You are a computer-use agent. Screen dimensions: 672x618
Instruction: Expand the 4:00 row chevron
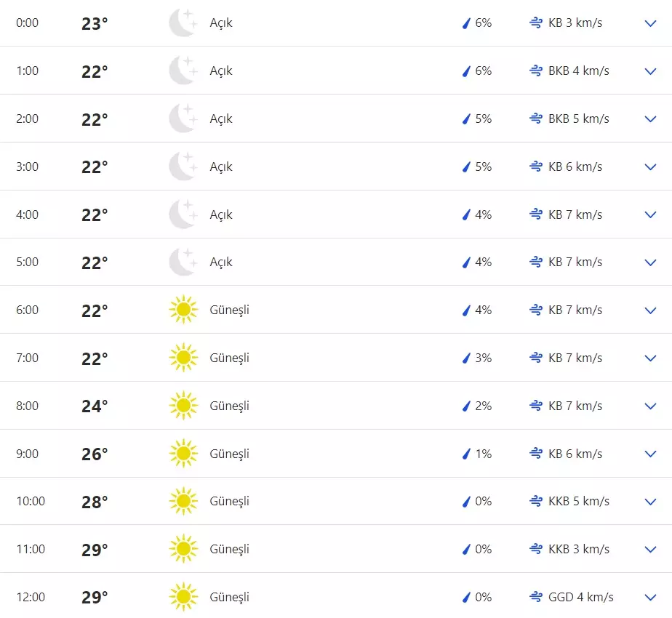click(650, 214)
